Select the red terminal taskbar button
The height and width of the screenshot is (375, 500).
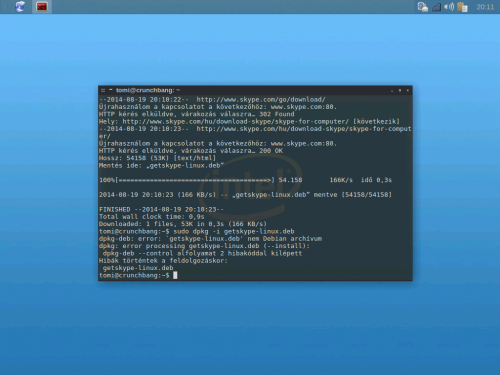click(42, 6)
